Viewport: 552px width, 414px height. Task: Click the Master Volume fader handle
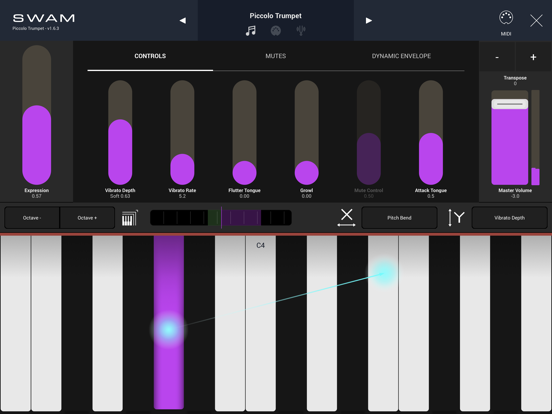pos(510,104)
